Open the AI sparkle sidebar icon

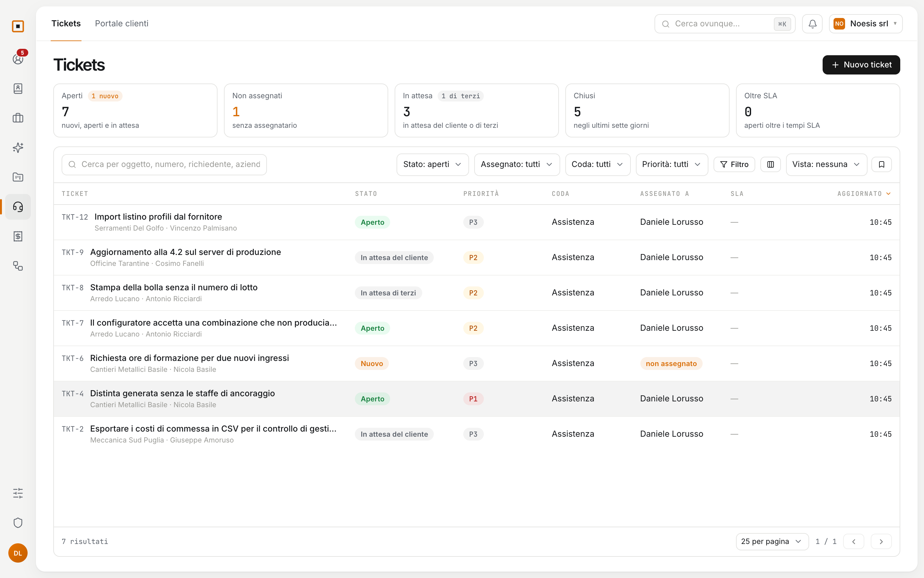pyautogui.click(x=18, y=148)
